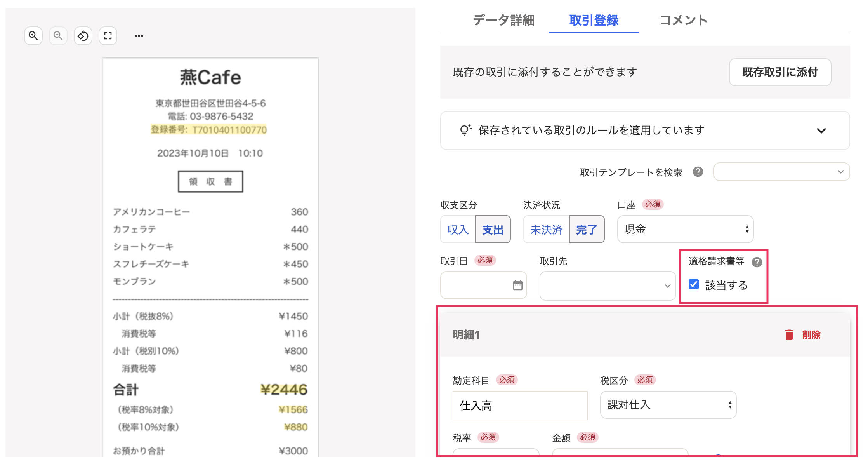Click the 勘定科目 field showing 仕入高
The height and width of the screenshot is (470, 868).
(520, 406)
